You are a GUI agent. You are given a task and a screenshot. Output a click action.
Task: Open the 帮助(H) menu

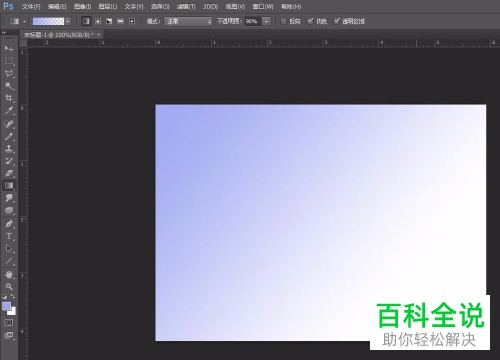coord(291,7)
